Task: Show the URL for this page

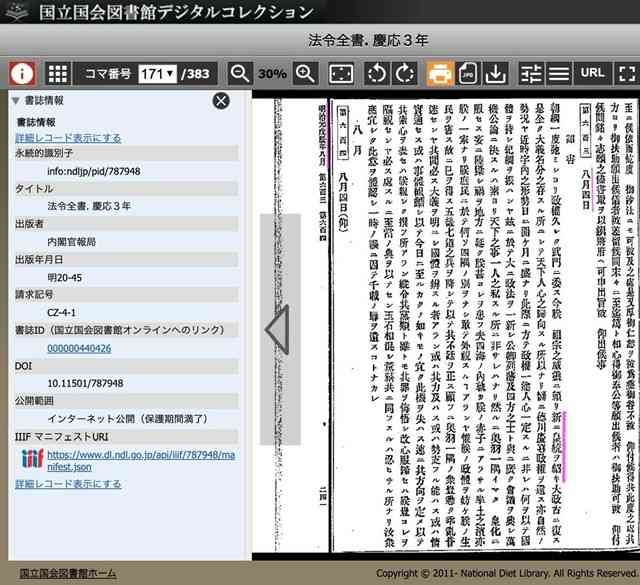Action: pos(592,74)
